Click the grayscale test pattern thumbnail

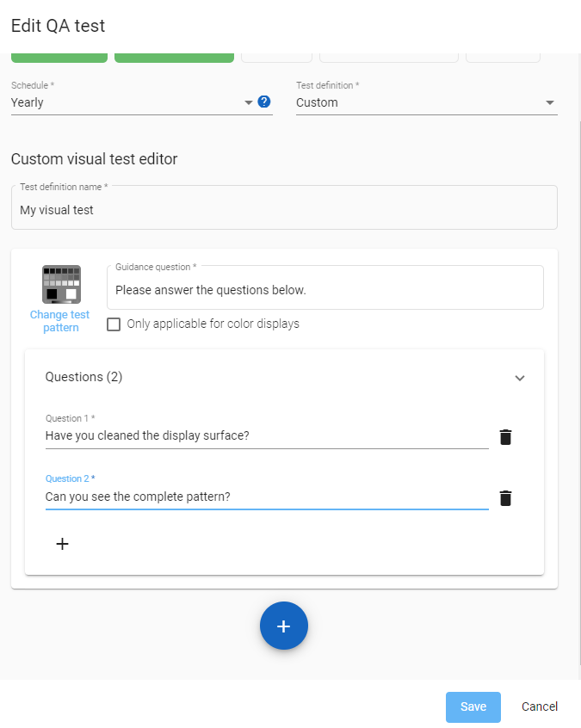point(61,284)
